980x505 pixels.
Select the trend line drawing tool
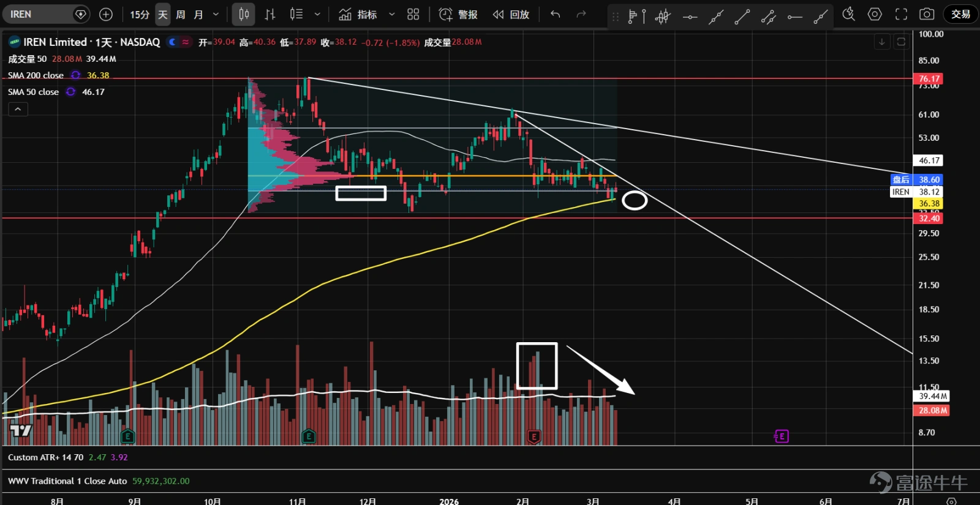tap(742, 17)
